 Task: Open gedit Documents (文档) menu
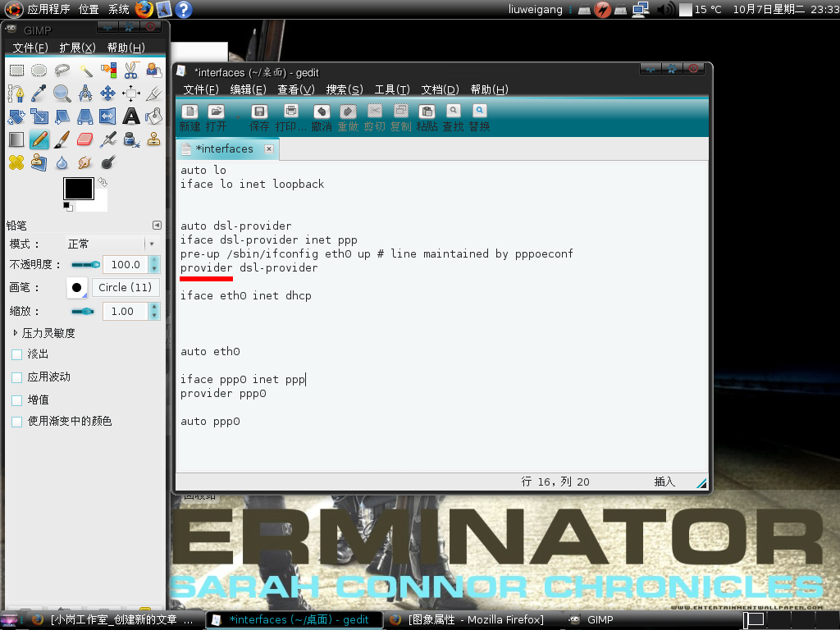tap(441, 89)
